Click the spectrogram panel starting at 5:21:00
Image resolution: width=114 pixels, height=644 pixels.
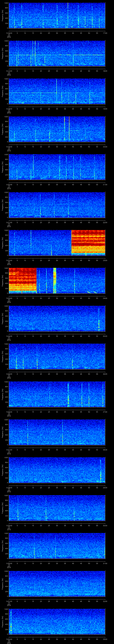57,205
